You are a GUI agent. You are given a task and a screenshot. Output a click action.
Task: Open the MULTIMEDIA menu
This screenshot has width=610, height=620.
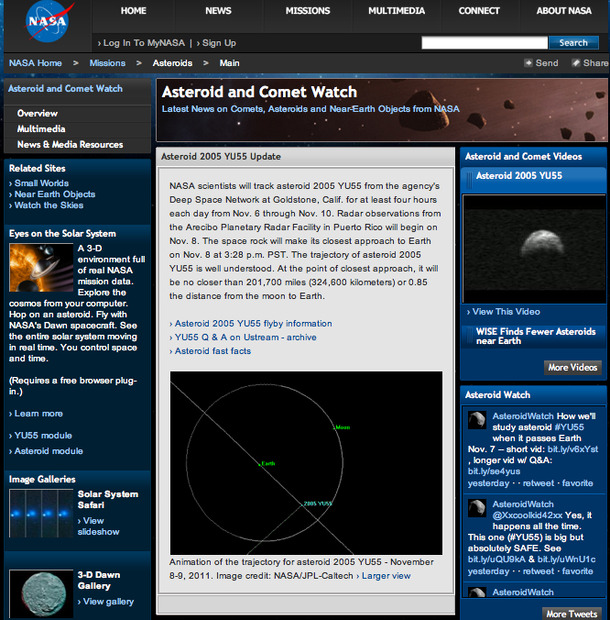[397, 11]
